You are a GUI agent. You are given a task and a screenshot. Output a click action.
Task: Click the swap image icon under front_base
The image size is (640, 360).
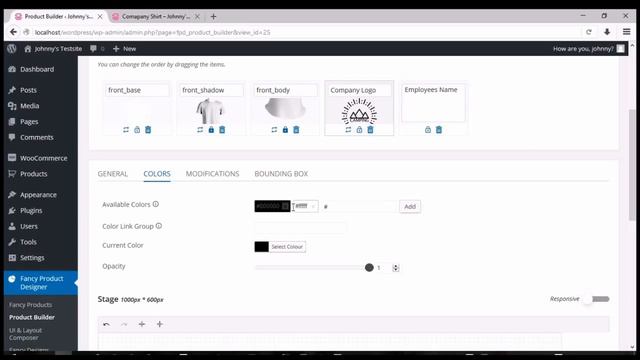[126, 130]
